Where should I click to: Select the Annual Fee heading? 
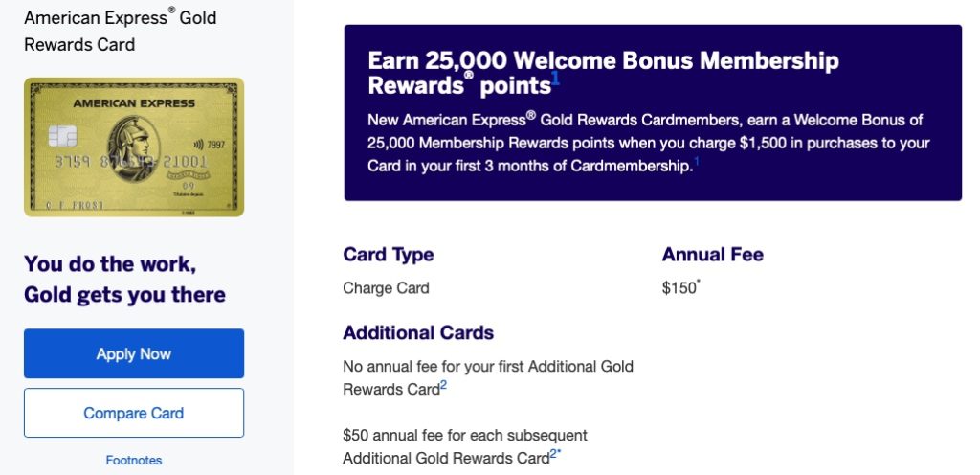(x=712, y=255)
